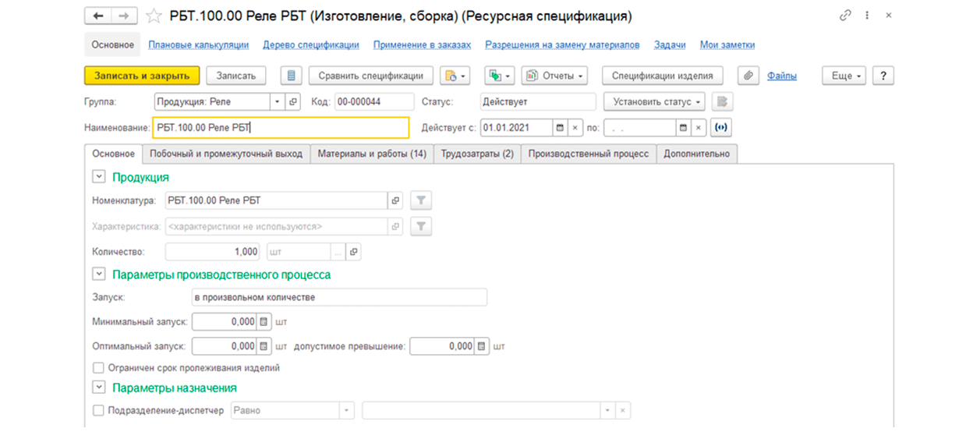The height and width of the screenshot is (432, 980).
Task: Open the Применение в заказах link
Action: [x=423, y=45]
